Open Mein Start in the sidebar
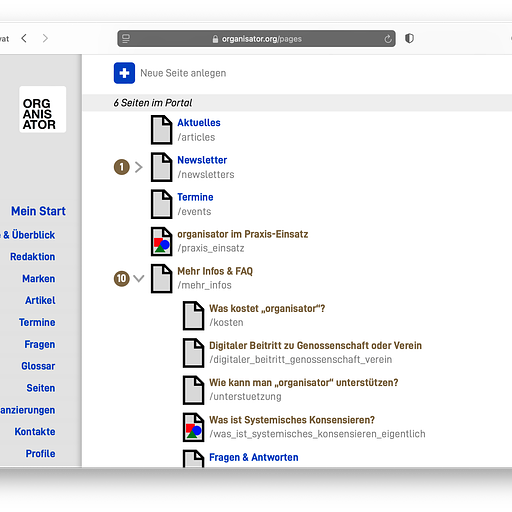Screen dimensions: 512x512 (38, 211)
